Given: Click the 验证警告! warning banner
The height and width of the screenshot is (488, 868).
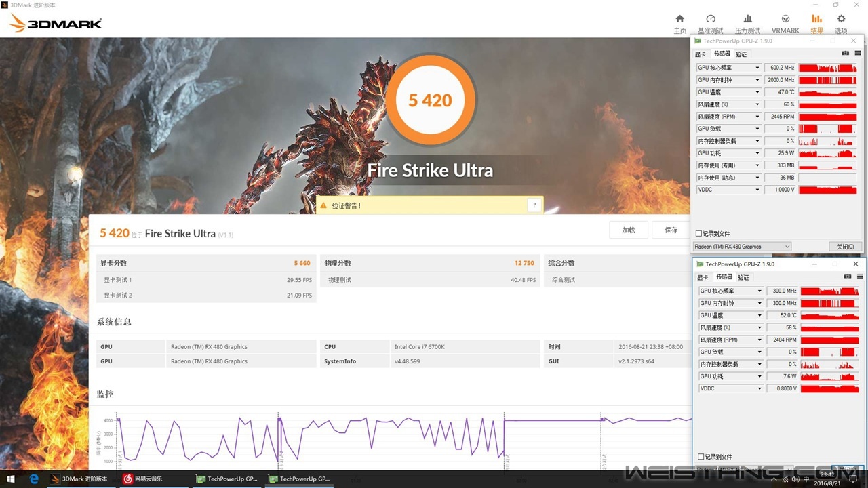Looking at the screenshot, I should 429,205.
